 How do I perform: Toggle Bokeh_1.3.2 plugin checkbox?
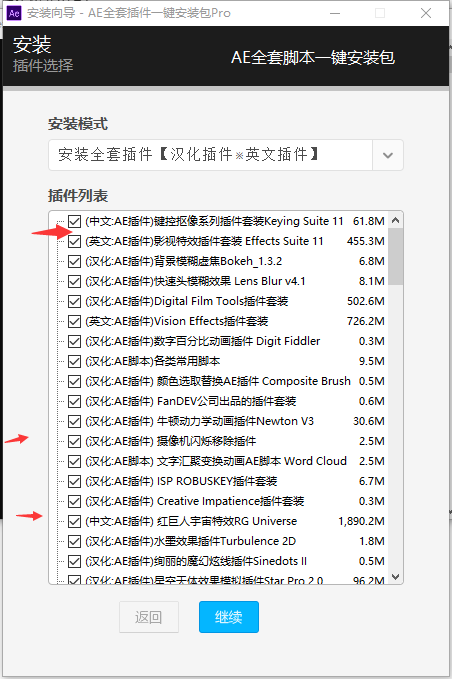point(74,261)
